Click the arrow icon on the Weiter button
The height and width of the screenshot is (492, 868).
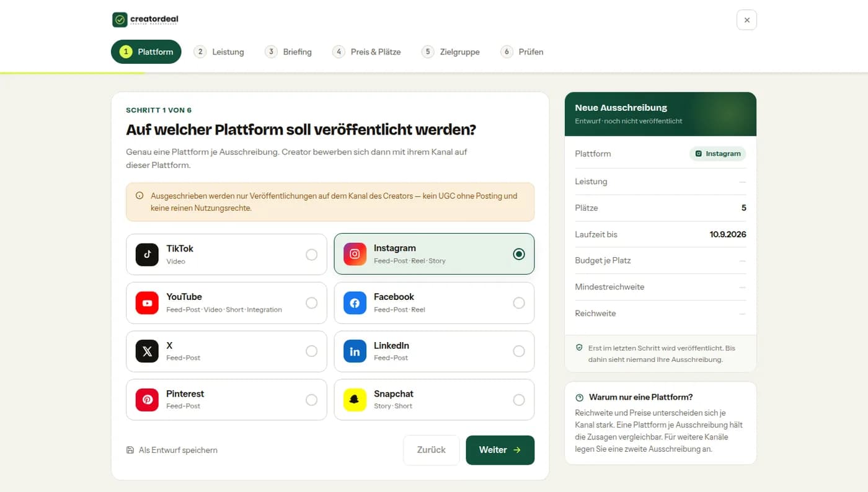517,450
